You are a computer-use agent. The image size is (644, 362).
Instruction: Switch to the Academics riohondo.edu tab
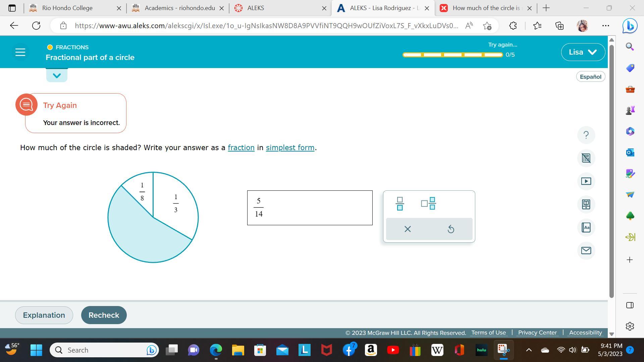tap(179, 8)
